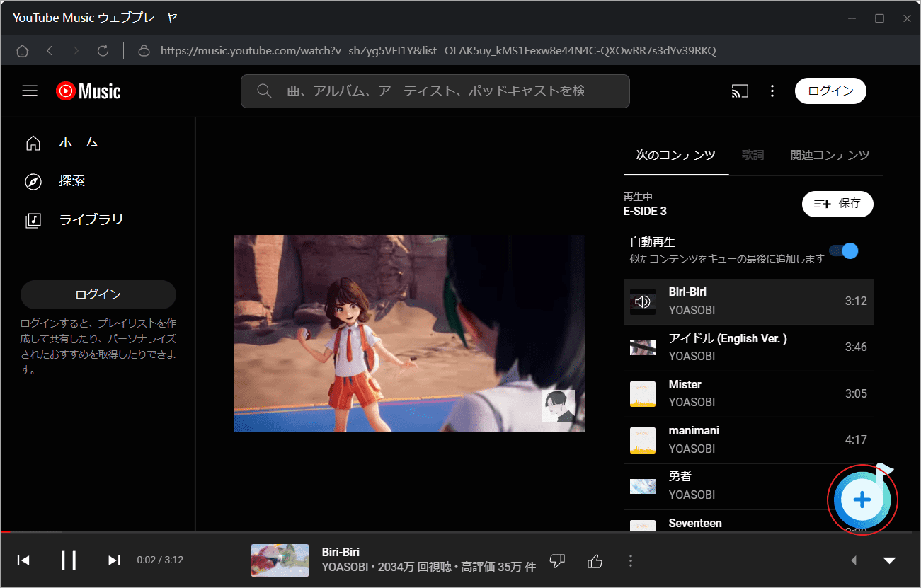Focus the song search field
Viewport: 921px width, 588px height.
tap(435, 91)
